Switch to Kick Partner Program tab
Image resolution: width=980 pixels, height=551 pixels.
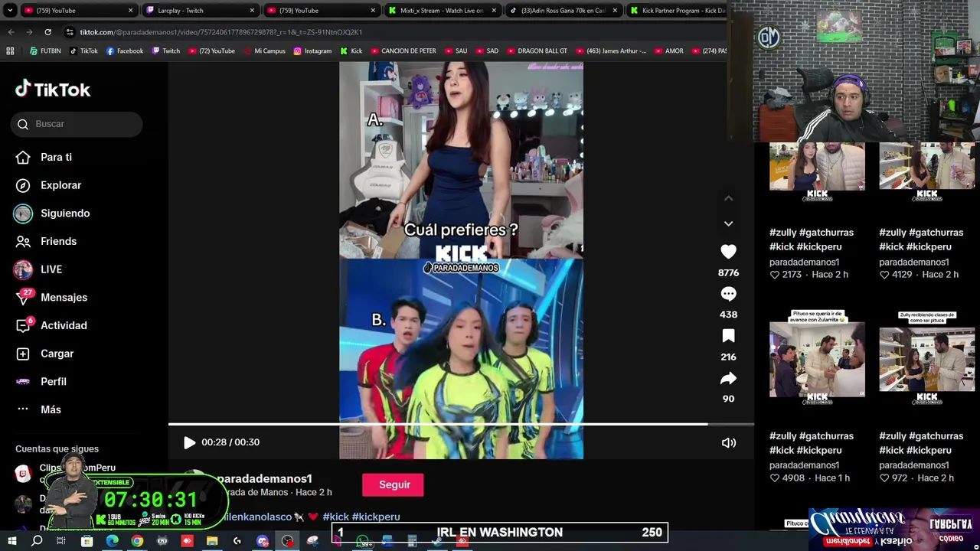pyautogui.click(x=678, y=11)
